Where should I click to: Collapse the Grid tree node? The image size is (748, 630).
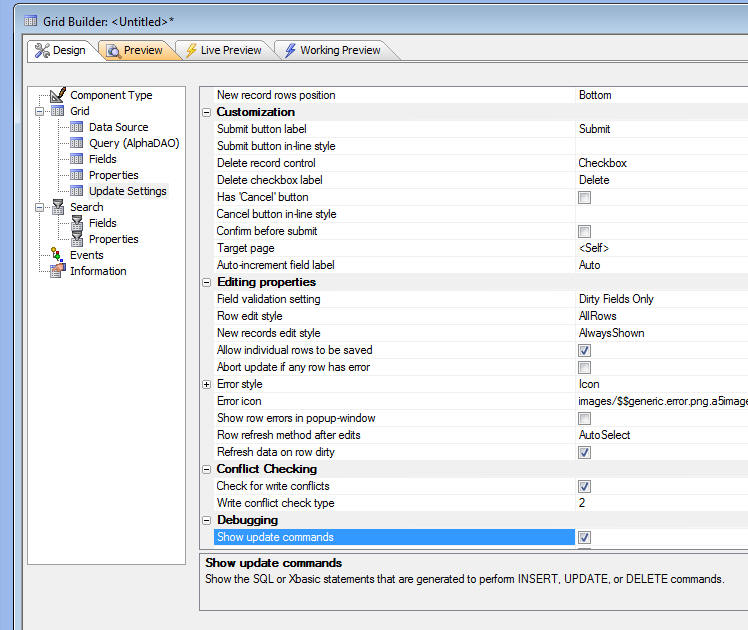[x=40, y=112]
